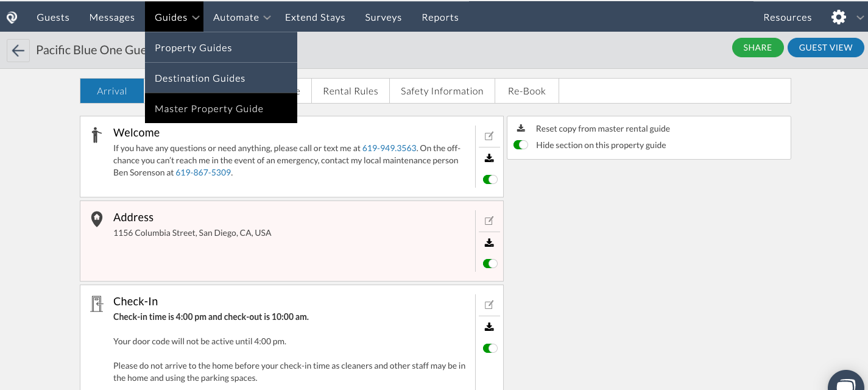
Task: Select Master Property Guide from Guides menu
Action: point(209,108)
